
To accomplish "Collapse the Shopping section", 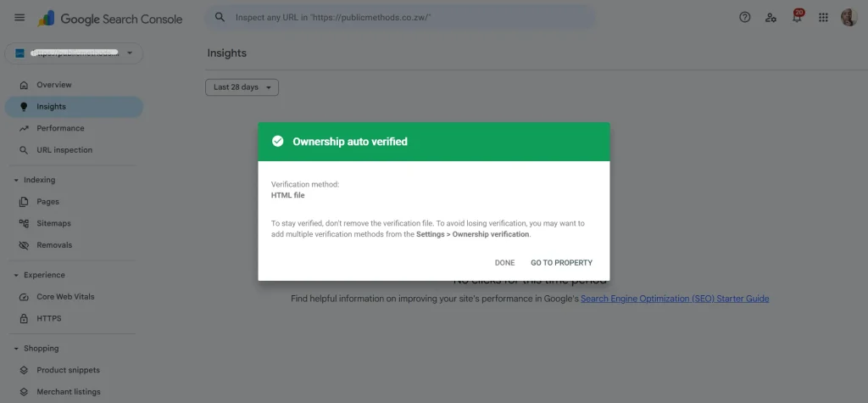I will tap(16, 349).
